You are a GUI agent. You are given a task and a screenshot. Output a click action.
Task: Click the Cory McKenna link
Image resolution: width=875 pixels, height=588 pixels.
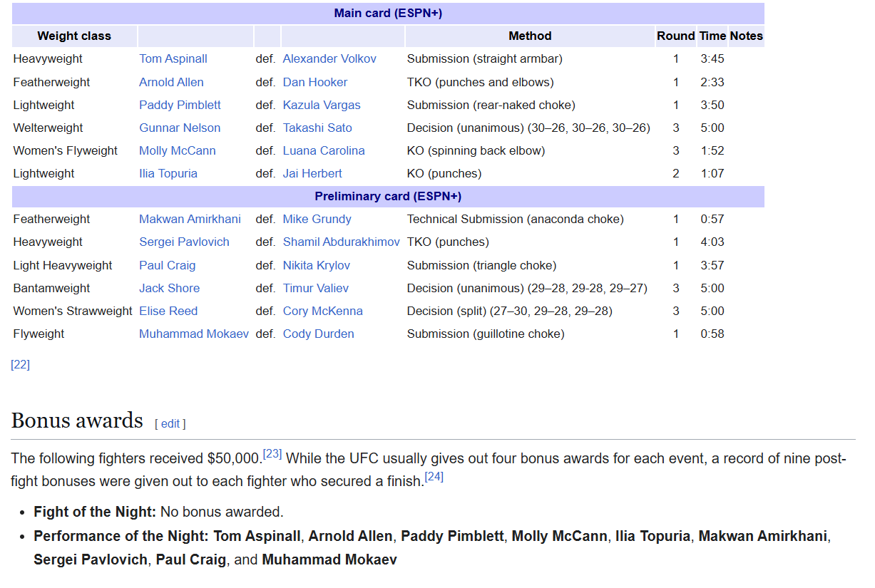(x=323, y=311)
